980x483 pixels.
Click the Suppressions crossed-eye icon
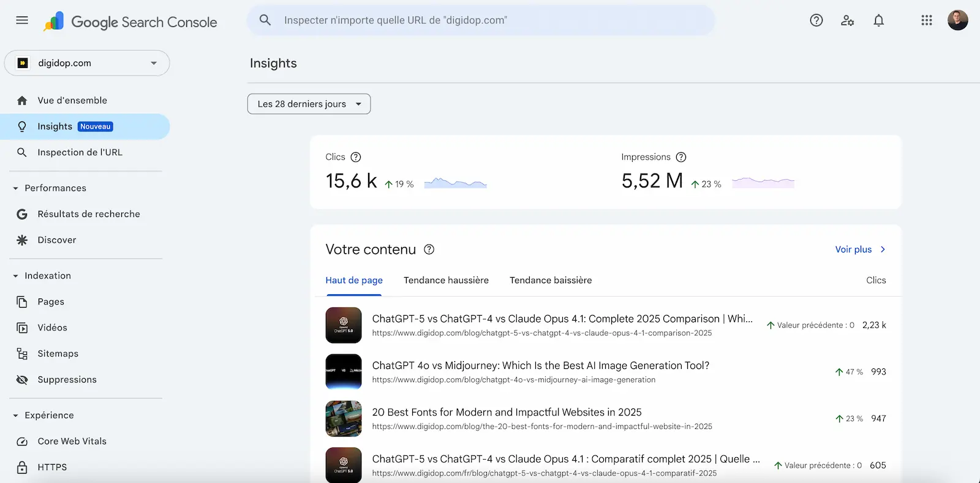tap(22, 380)
